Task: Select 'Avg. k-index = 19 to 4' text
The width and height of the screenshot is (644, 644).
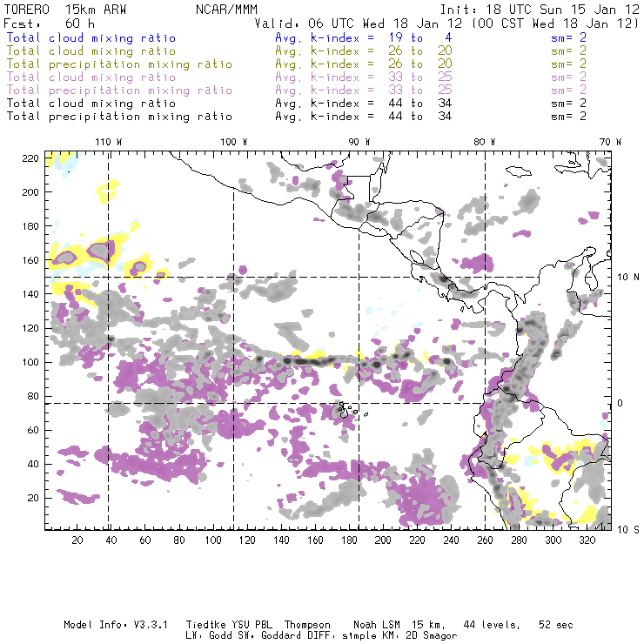Action: point(364,38)
